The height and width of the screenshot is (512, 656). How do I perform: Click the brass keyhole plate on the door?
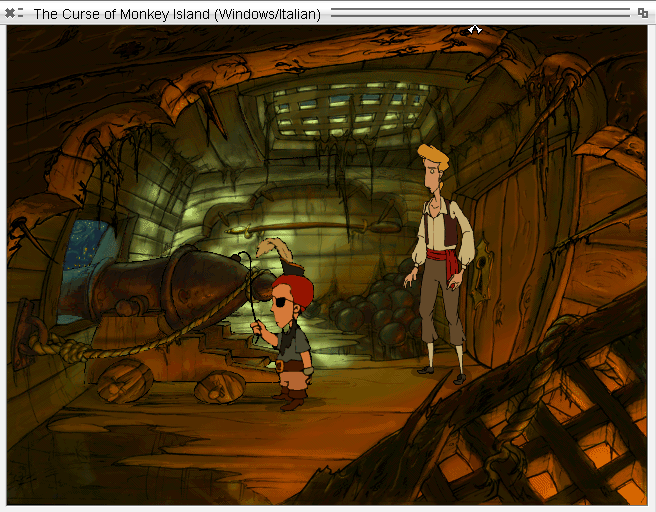[x=481, y=268]
